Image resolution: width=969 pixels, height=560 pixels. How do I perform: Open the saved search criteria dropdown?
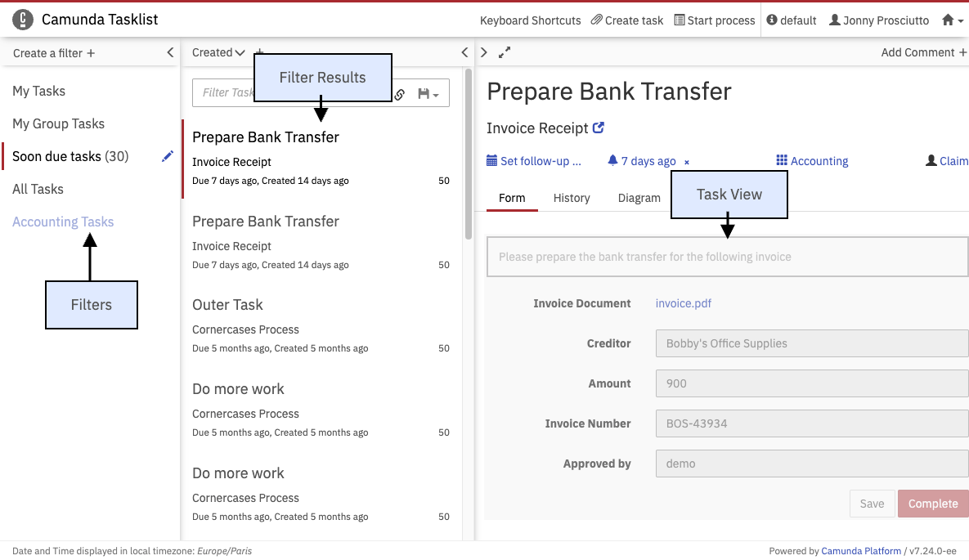coord(428,94)
